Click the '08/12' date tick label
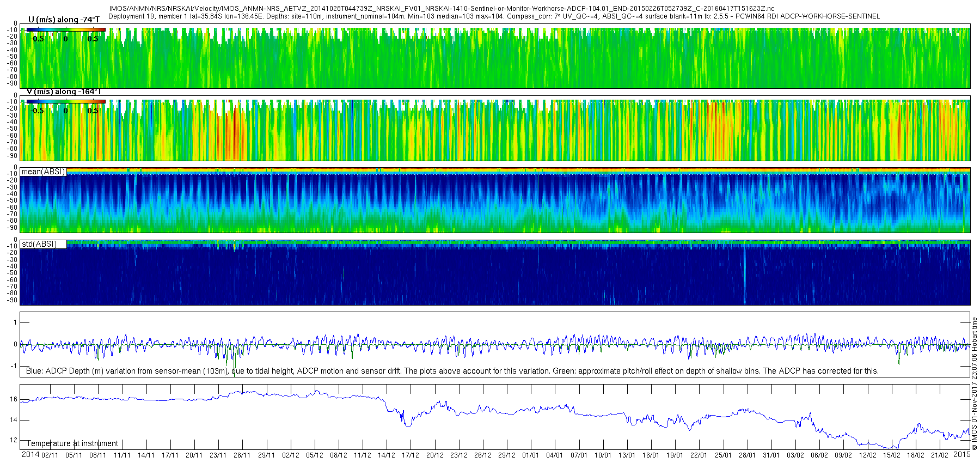Image resolution: width=980 pixels, height=463 pixels. click(x=339, y=455)
